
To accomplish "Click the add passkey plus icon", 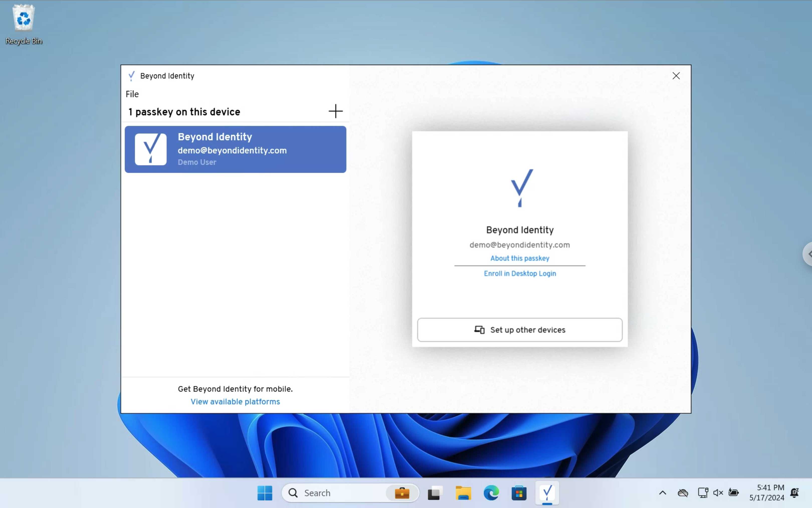I will click(x=335, y=111).
